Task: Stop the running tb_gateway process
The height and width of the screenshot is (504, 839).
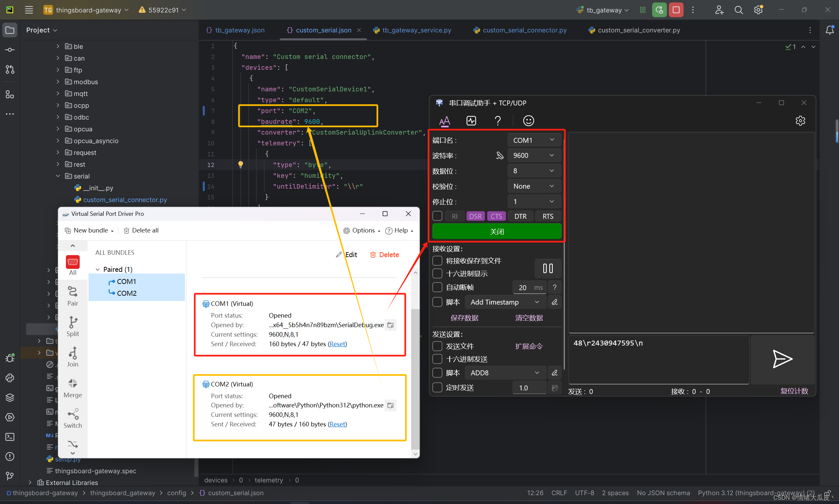Action: [676, 10]
